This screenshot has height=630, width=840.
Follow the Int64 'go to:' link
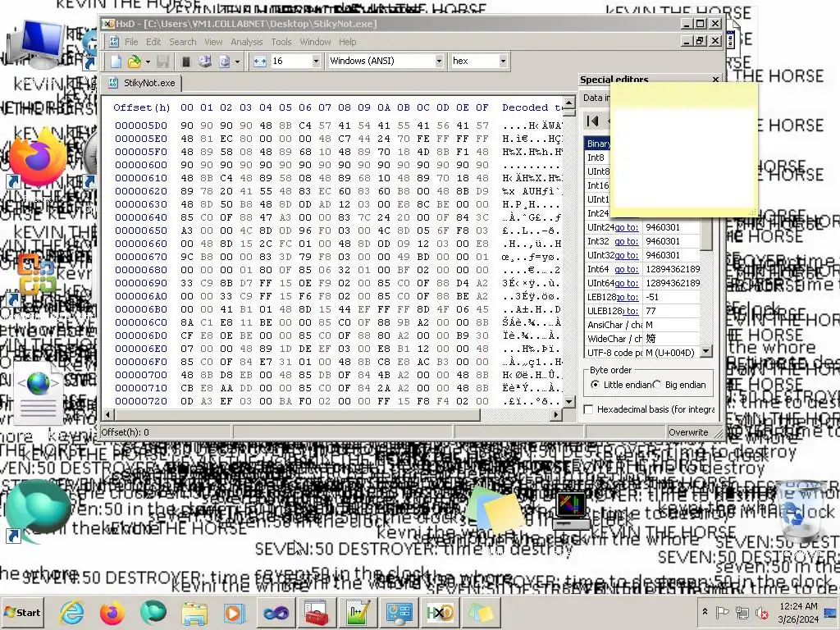[x=626, y=269]
